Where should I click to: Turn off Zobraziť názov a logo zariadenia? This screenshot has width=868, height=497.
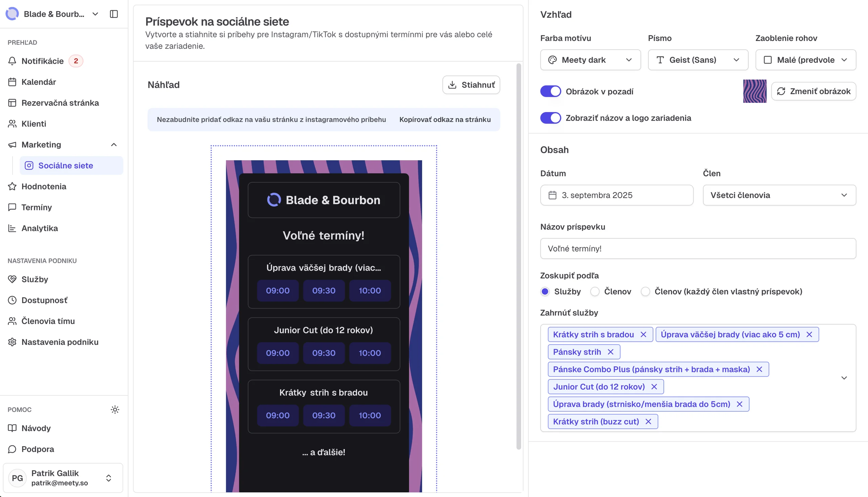click(x=550, y=118)
